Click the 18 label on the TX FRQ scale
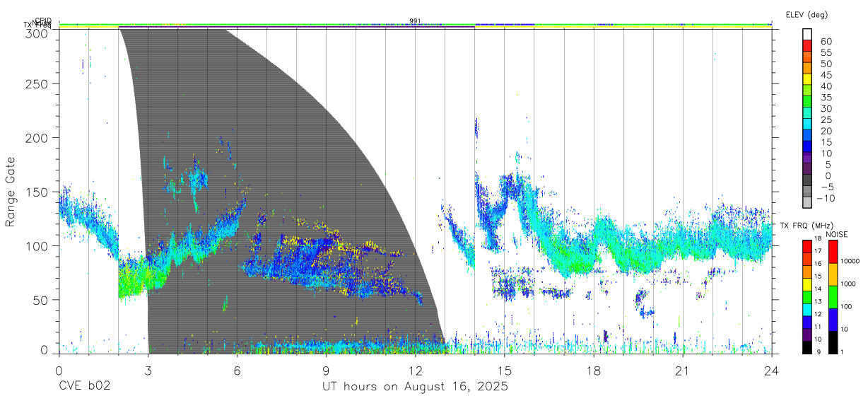868x401 pixels. (x=818, y=239)
